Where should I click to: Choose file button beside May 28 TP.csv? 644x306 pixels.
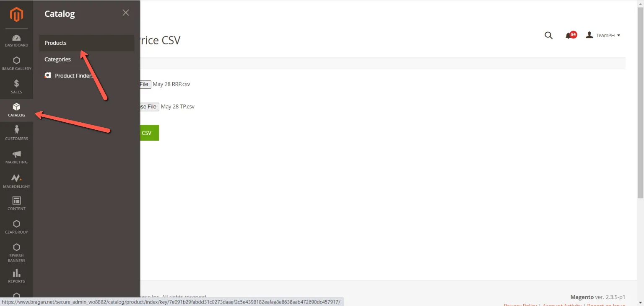point(149,107)
